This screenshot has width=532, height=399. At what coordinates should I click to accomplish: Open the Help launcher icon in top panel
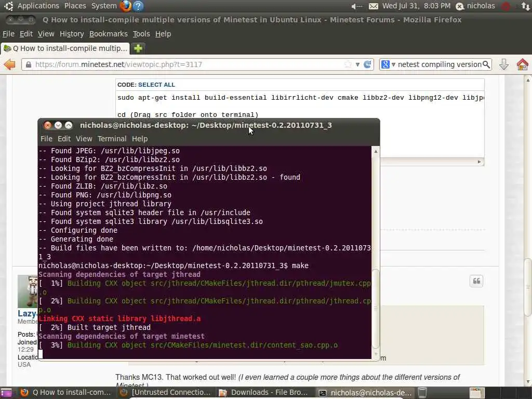pos(138,6)
